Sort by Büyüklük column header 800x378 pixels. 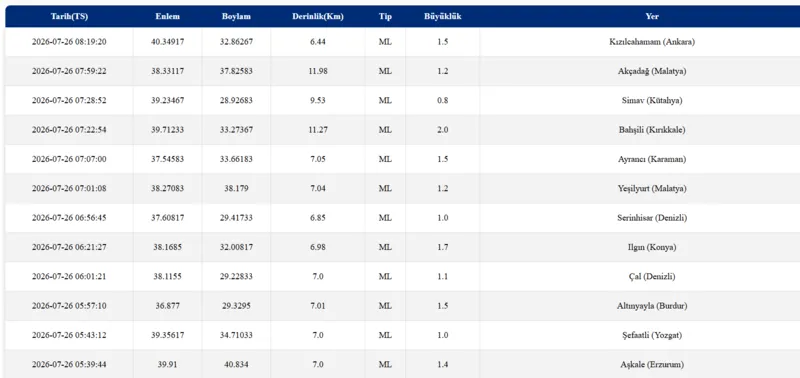442,16
